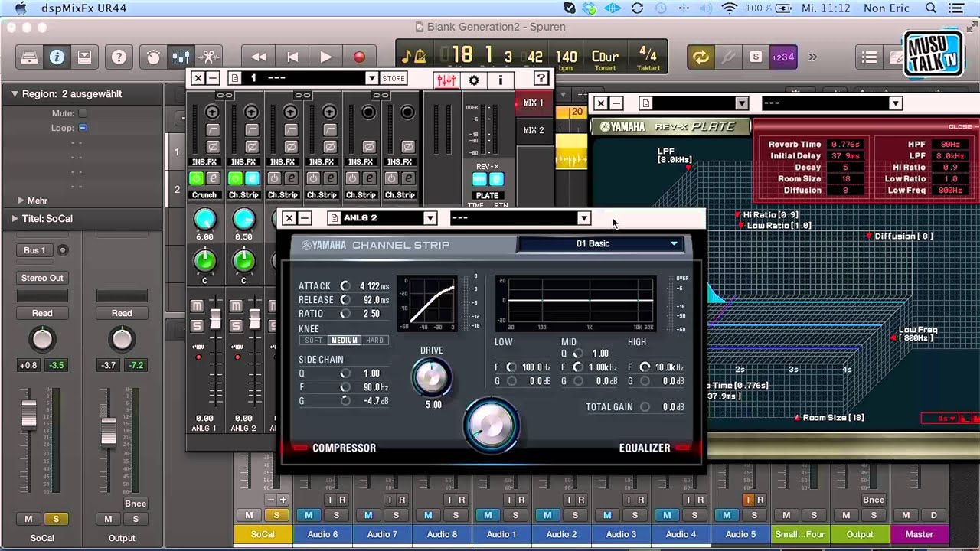Adjust ANLG 1 fader in dspMixFx
Viewport: 980px width, 551px height.
click(215, 319)
